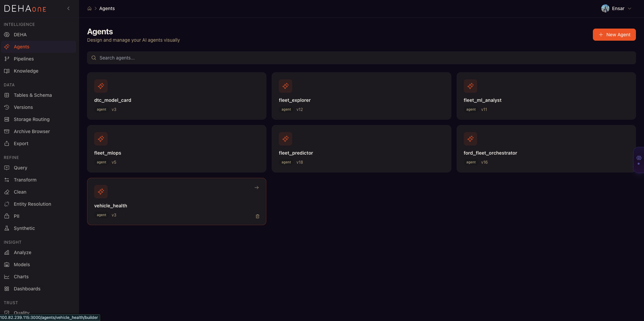Open the fleet_predictor agent card
The image size is (644, 321).
[x=361, y=149]
